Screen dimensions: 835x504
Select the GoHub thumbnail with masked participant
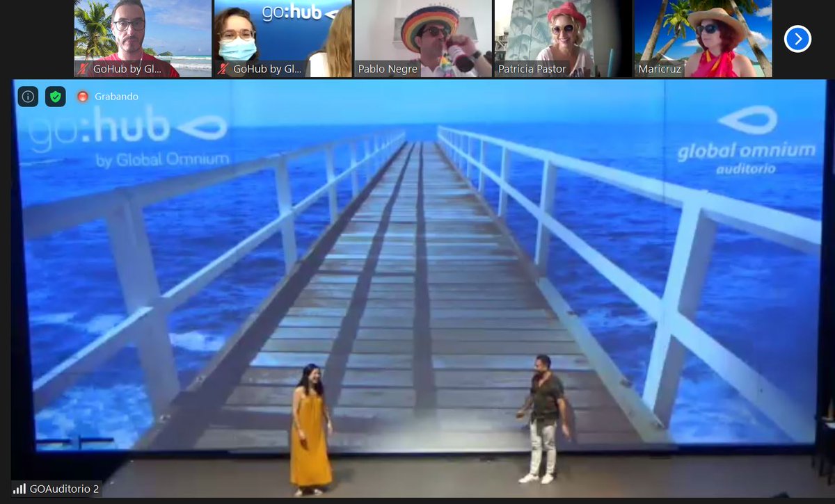tap(283, 38)
